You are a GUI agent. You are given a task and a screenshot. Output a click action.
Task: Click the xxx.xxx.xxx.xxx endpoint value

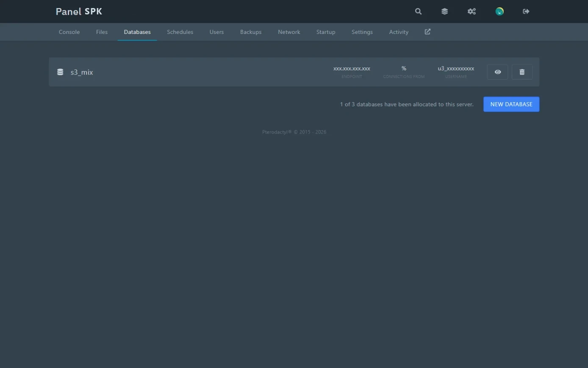[x=352, y=68]
